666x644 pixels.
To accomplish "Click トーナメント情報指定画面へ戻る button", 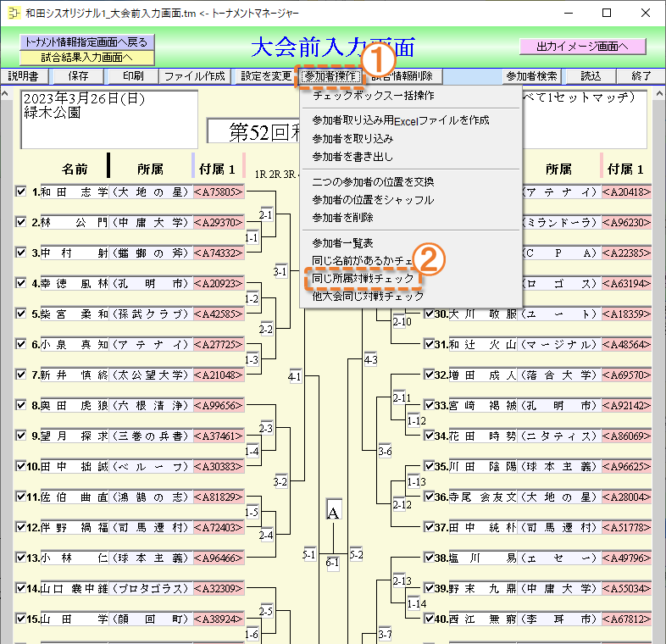I will 86,42.
